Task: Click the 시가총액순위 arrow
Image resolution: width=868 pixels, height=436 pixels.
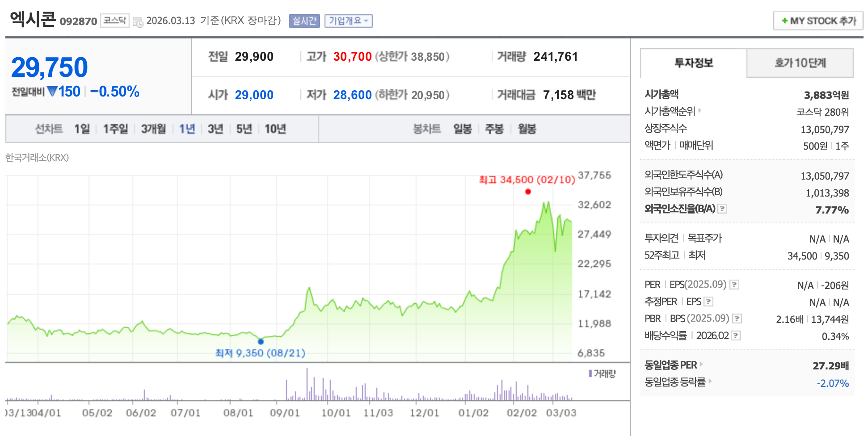Action: 700,110
